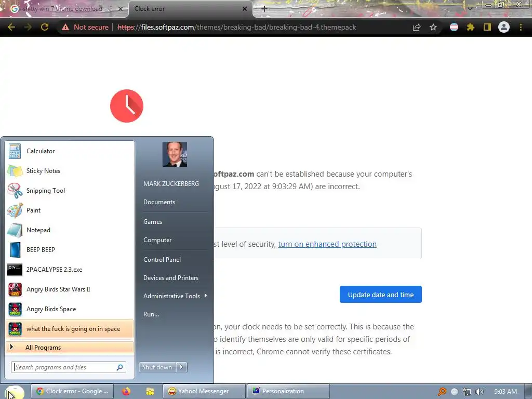Click the Shut down button
Screen dimensions: 532x399
157,367
